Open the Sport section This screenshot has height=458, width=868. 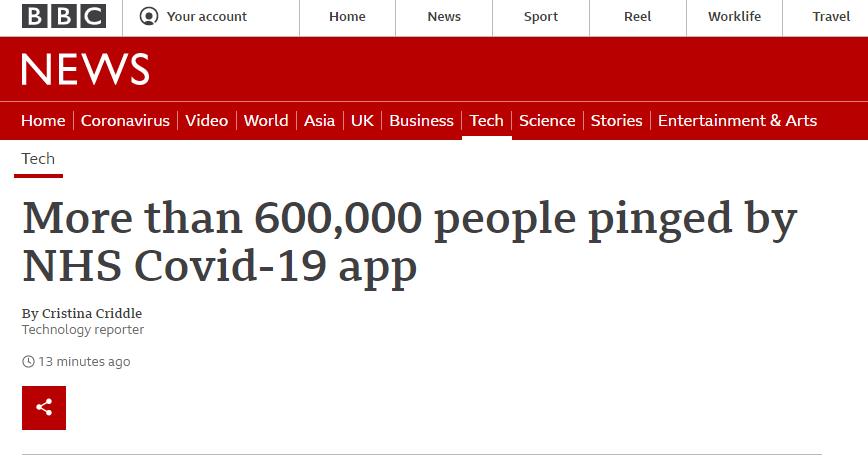[541, 17]
